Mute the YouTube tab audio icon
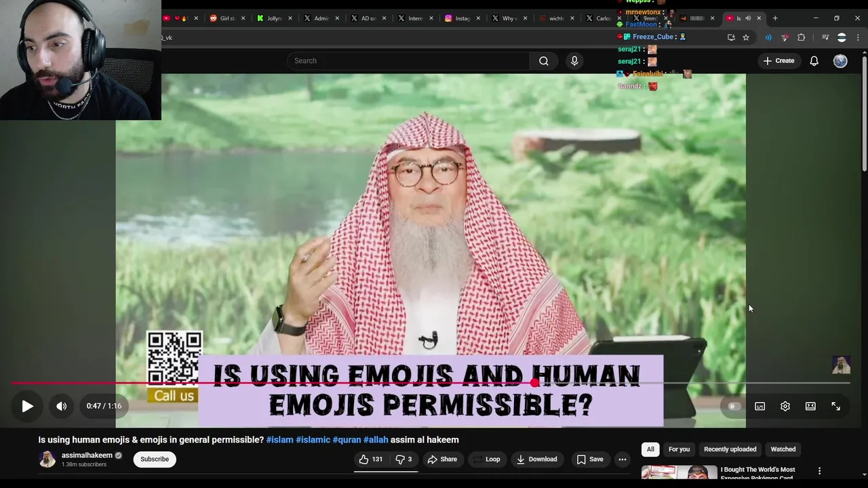Screen dimensions: 868x488 [748, 18]
